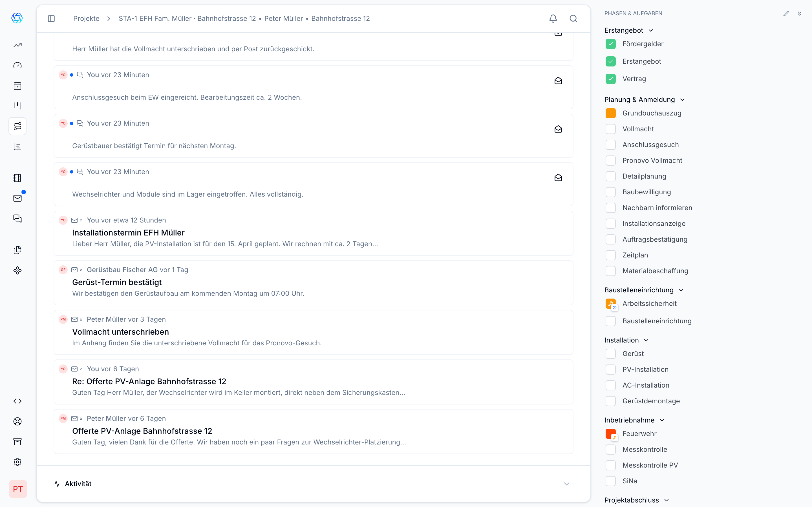Open the calendar in left sidebar
The height and width of the screenshot is (507, 812).
pos(17,86)
